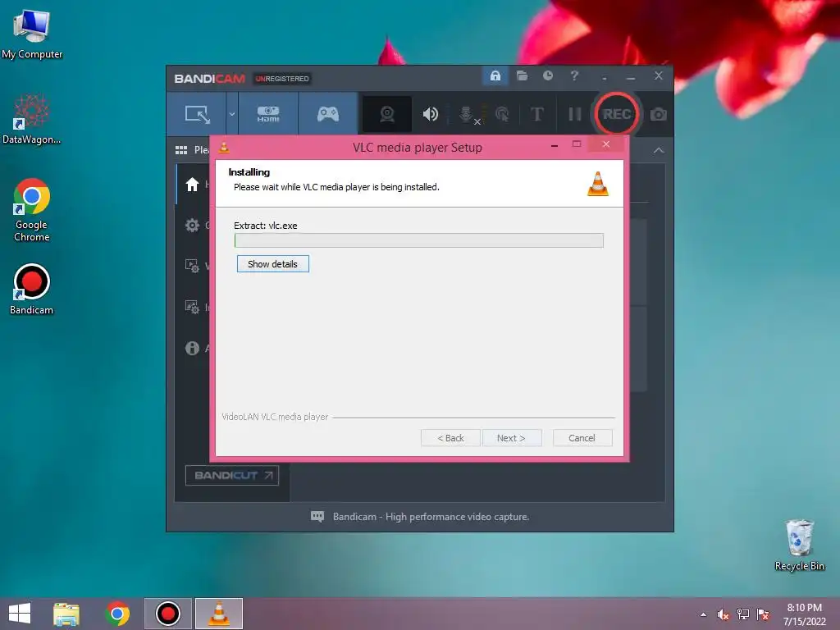
Task: Click the Next button in VLC setup
Action: click(x=512, y=438)
